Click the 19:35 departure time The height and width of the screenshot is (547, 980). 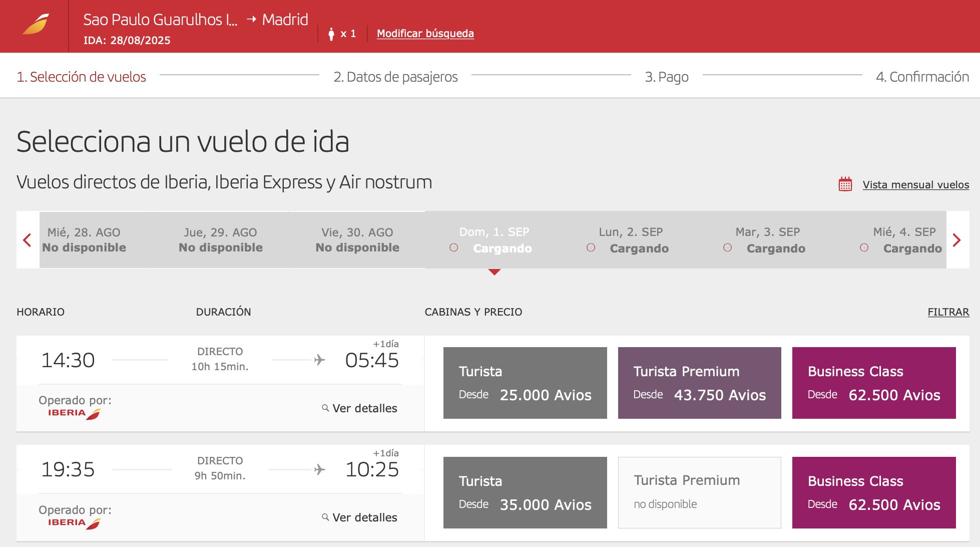pyautogui.click(x=68, y=469)
